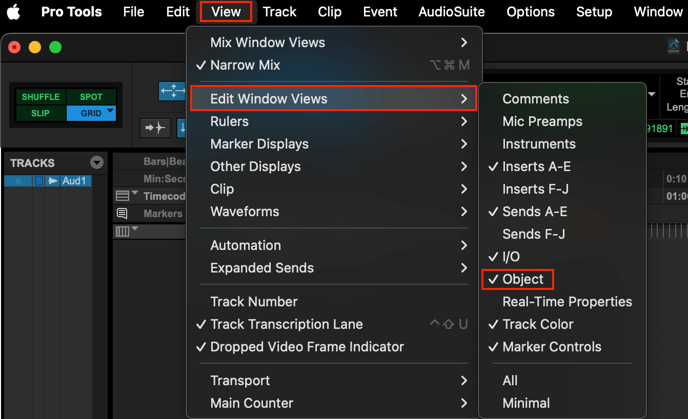The height and width of the screenshot is (419, 688).
Task: Click the Aud1 track type icon
Action: coord(54,182)
